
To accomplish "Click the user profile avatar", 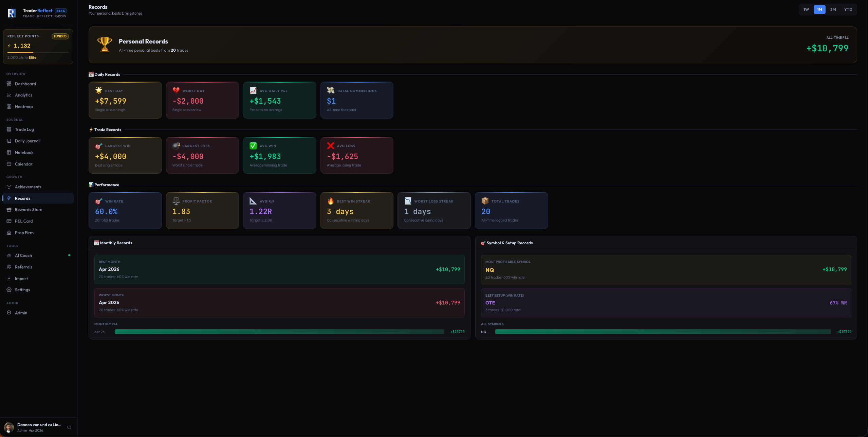I will tap(9, 427).
